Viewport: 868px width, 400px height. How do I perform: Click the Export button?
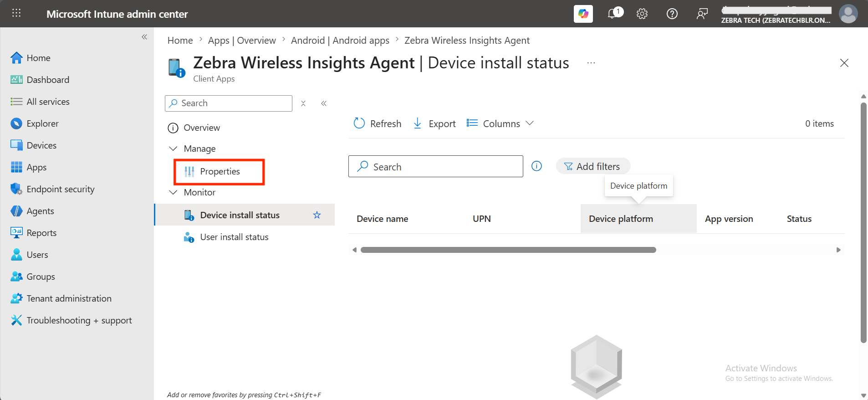[434, 123]
